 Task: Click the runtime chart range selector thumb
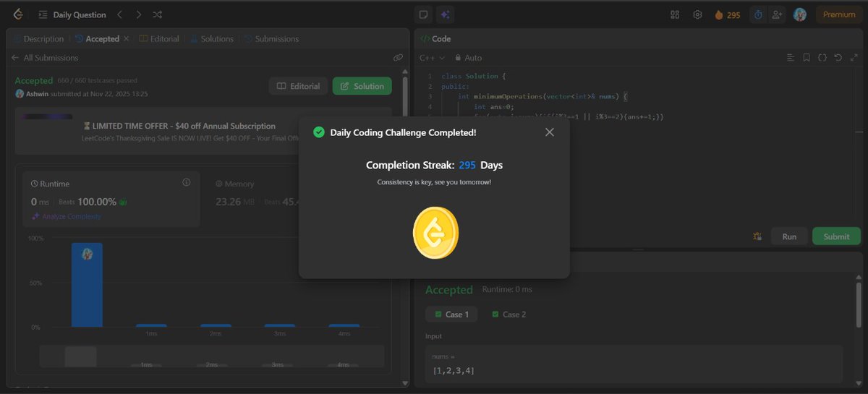point(80,356)
